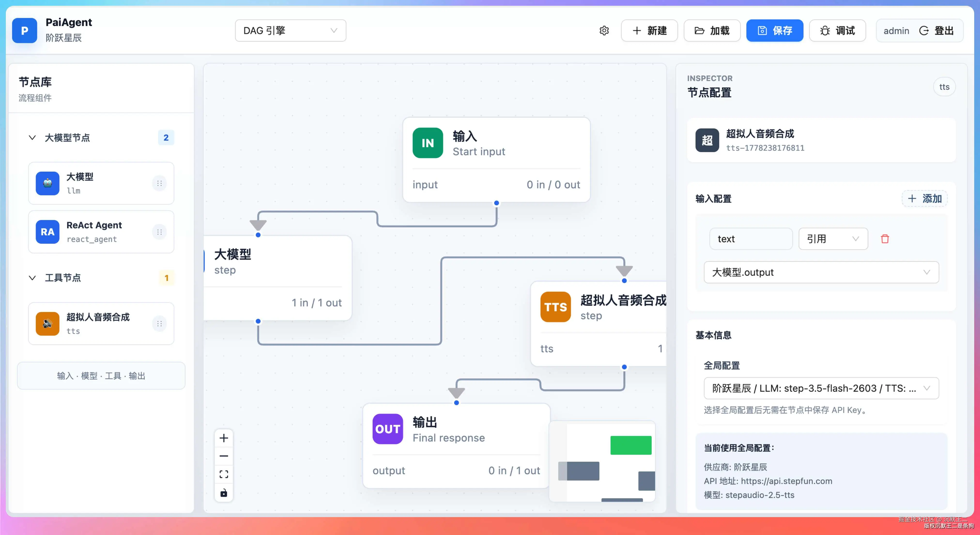The height and width of the screenshot is (535, 980).
Task: Zoom out the canvas with the minus control
Action: pos(224,456)
